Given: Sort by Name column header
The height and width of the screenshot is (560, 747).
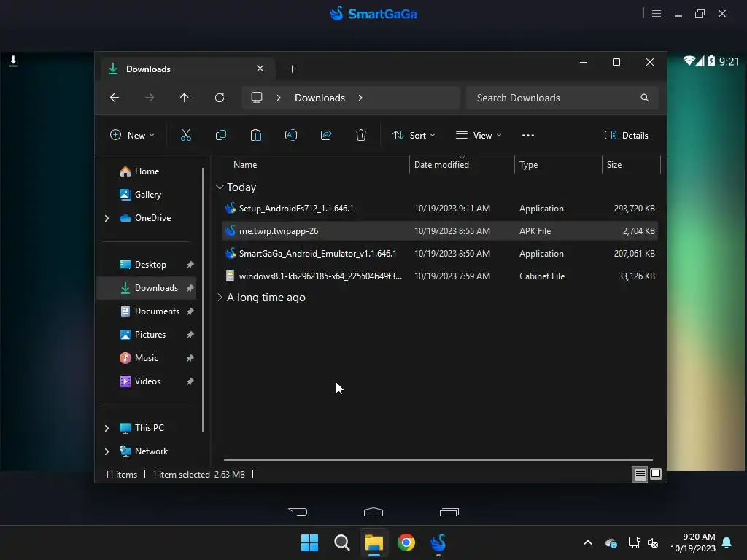Looking at the screenshot, I should point(245,165).
